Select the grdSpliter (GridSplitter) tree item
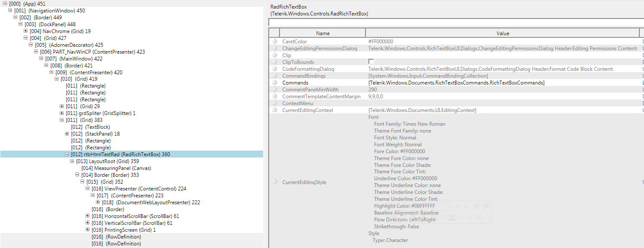Image resolution: width=644 pixels, height=248 pixels. pos(101,113)
